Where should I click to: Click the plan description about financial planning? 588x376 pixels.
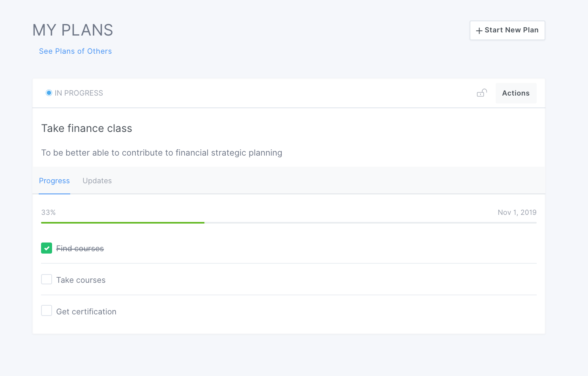click(162, 153)
